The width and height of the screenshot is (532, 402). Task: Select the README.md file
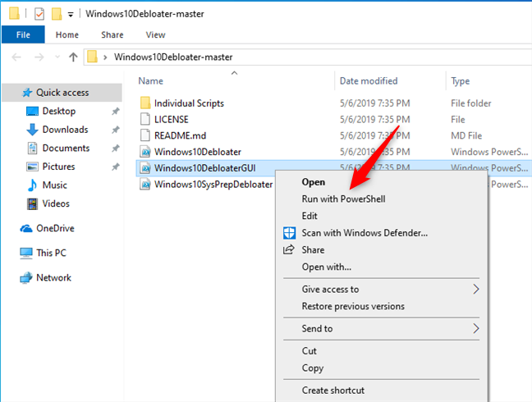point(180,135)
